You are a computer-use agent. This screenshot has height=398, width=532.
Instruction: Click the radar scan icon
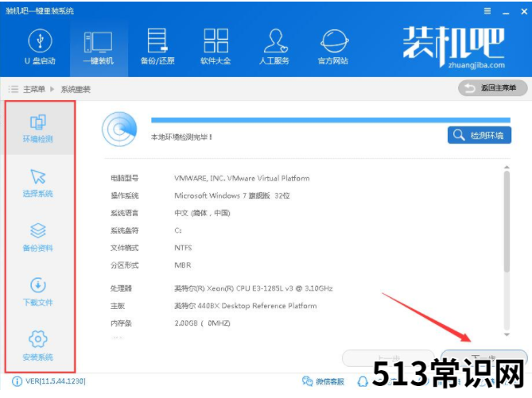click(x=119, y=129)
